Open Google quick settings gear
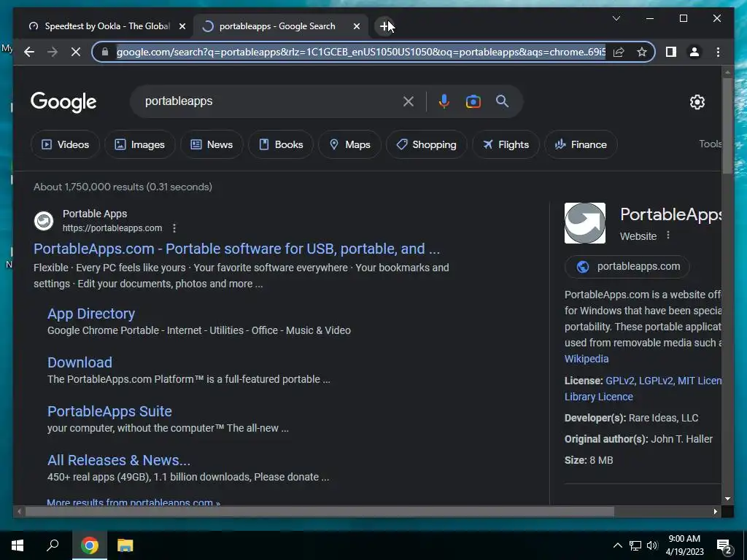This screenshot has height=560, width=747. point(697,102)
